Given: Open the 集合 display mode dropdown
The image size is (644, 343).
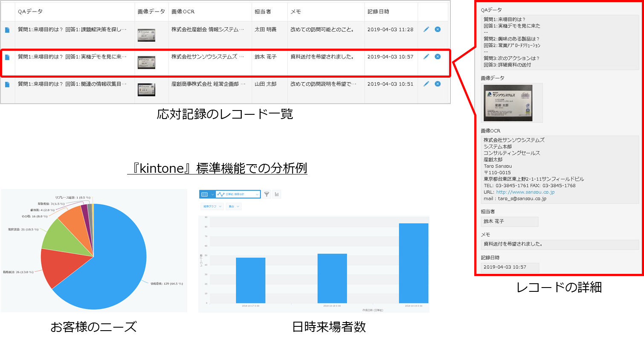Looking at the screenshot, I should 233,206.
